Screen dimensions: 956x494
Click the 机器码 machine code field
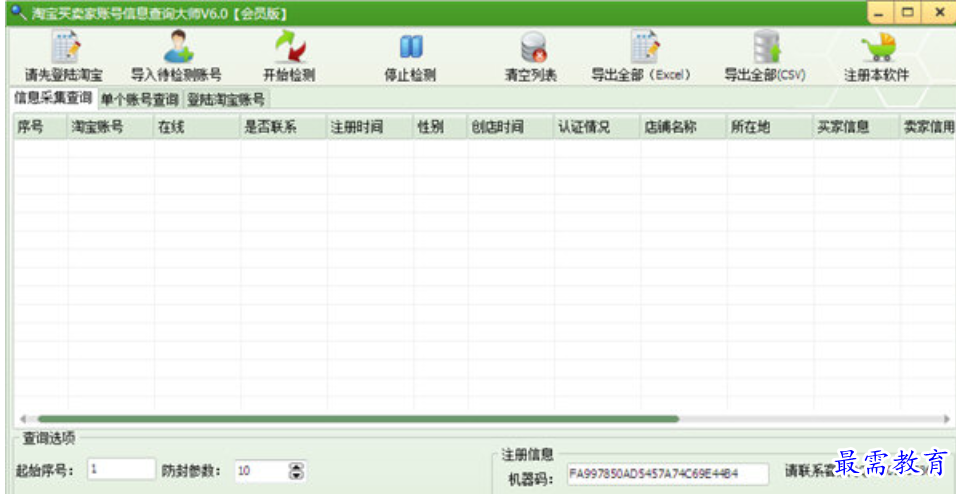tap(668, 473)
